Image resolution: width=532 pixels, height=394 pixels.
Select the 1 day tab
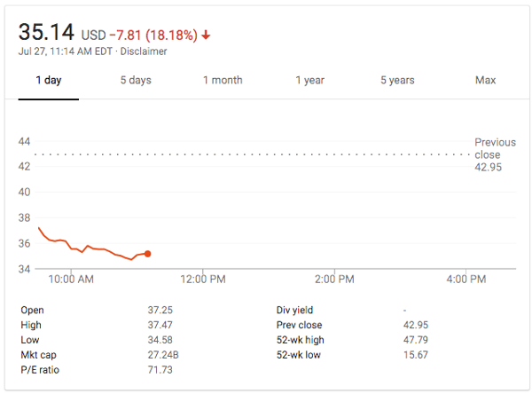pyautogui.click(x=48, y=81)
